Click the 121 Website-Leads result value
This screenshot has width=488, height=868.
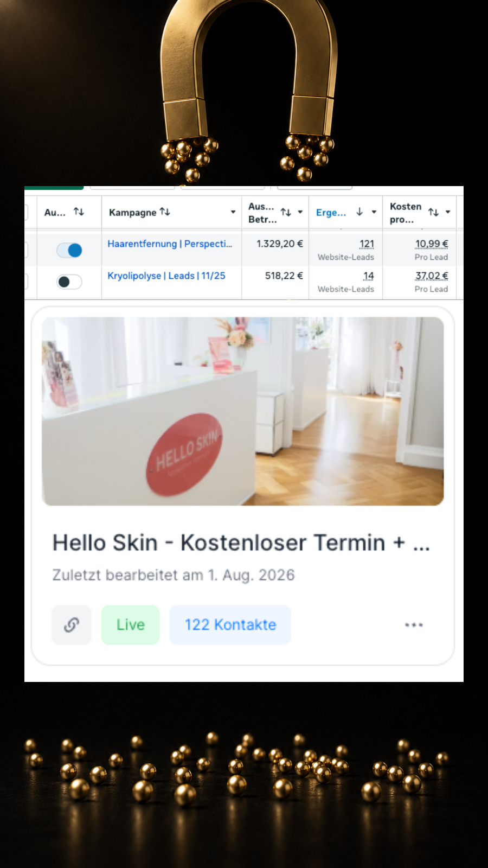pyautogui.click(x=367, y=244)
